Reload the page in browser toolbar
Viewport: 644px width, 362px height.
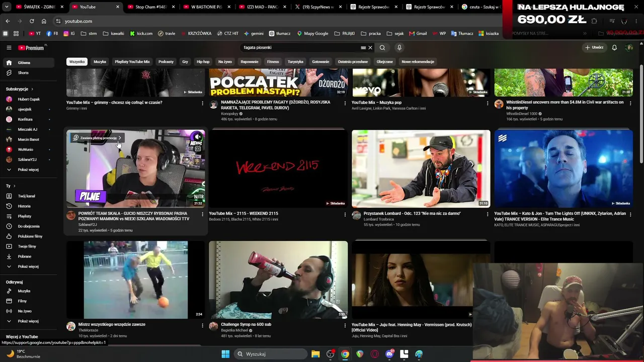(32, 21)
